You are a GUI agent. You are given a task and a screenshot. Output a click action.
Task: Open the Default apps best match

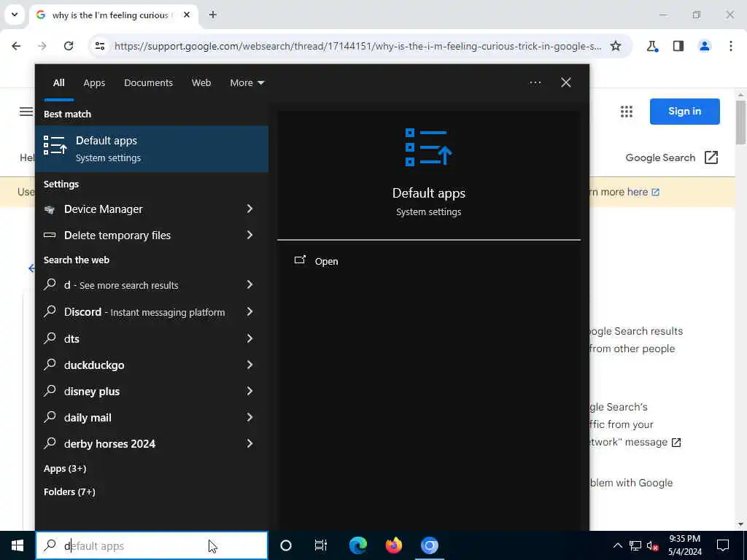(152, 149)
